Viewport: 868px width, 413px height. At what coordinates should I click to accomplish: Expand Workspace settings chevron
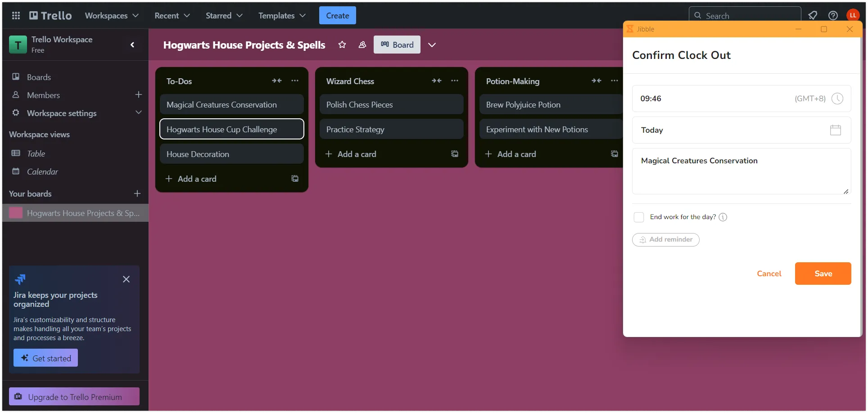(x=139, y=112)
